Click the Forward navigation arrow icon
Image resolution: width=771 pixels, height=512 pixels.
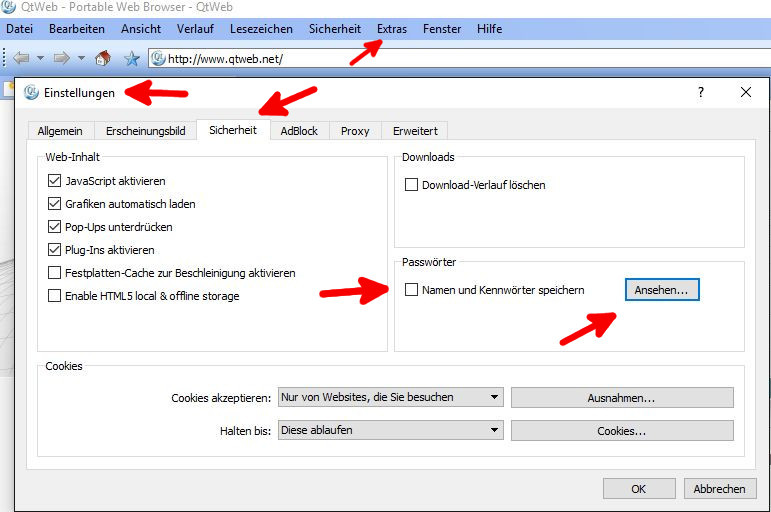61,58
